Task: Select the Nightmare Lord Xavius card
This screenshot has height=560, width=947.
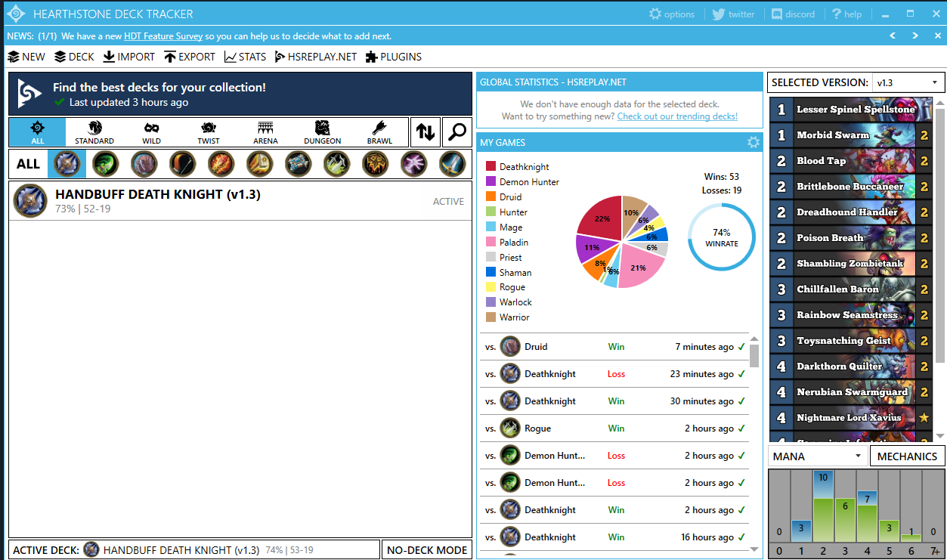Action: point(850,417)
